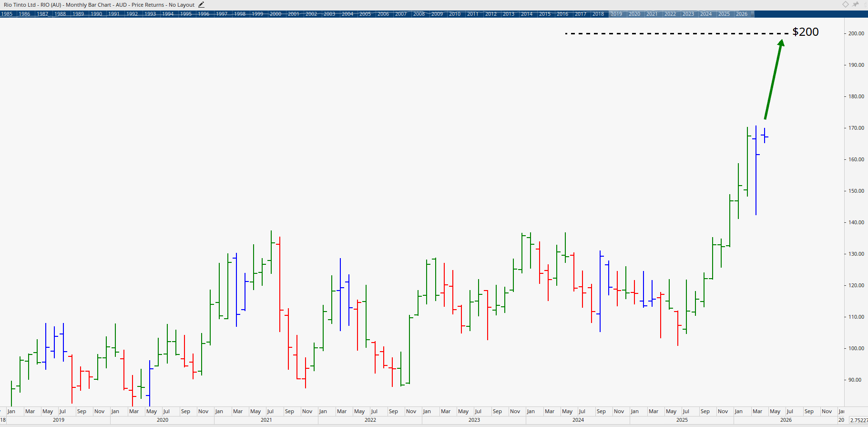This screenshot has width=868, height=427.
Task: Click the 2.75227 value at bottom right
Action: click(859, 420)
